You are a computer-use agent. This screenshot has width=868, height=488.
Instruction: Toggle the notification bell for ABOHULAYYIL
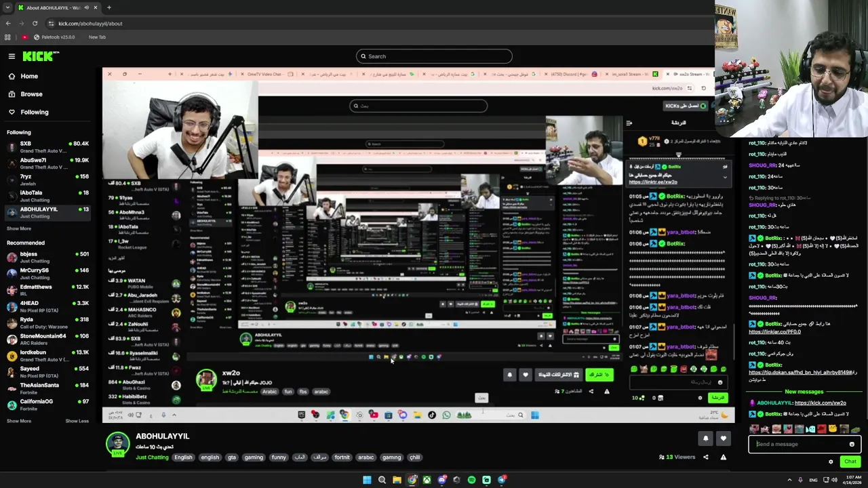705,439
